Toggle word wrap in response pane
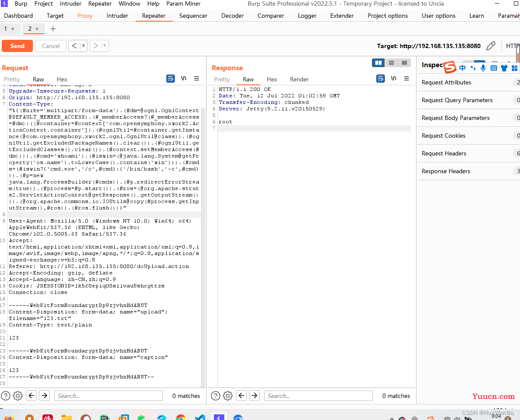This screenshot has width=520, height=420. pyautogui.click(x=381, y=78)
